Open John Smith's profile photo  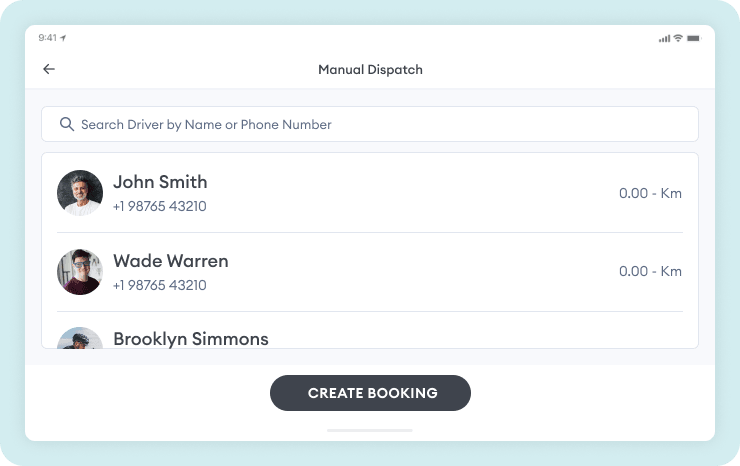[x=80, y=192]
